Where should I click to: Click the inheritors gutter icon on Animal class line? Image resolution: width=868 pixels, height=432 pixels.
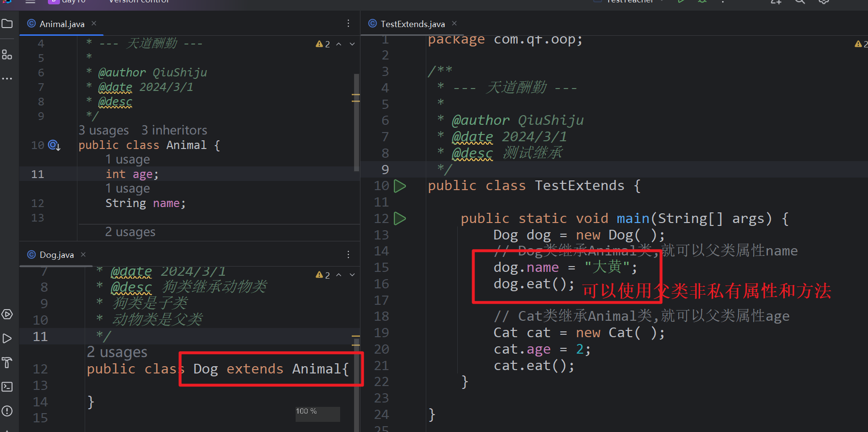54,145
